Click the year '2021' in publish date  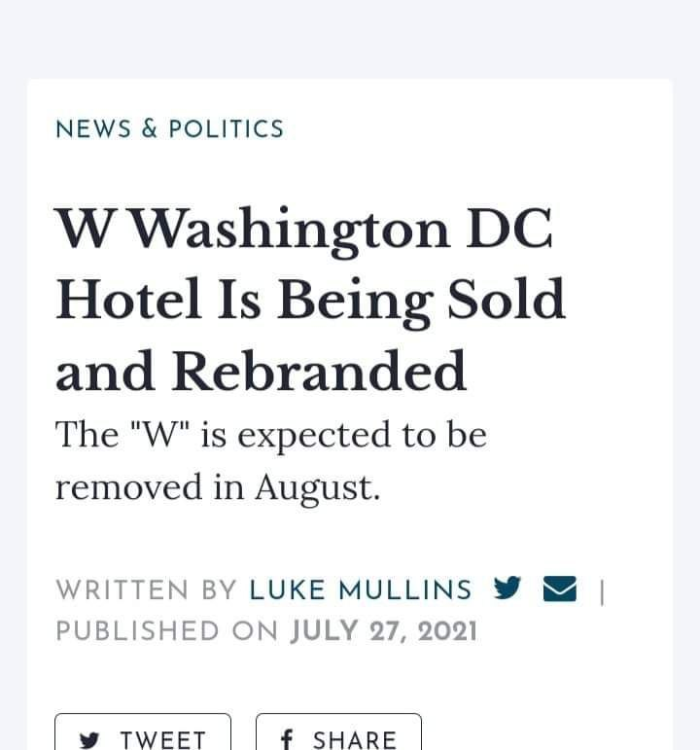tap(447, 631)
